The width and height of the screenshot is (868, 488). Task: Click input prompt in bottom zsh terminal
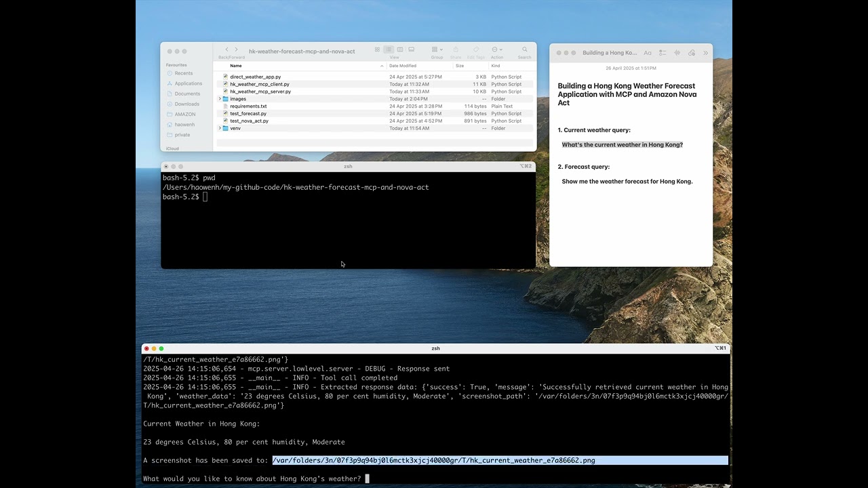(x=367, y=479)
